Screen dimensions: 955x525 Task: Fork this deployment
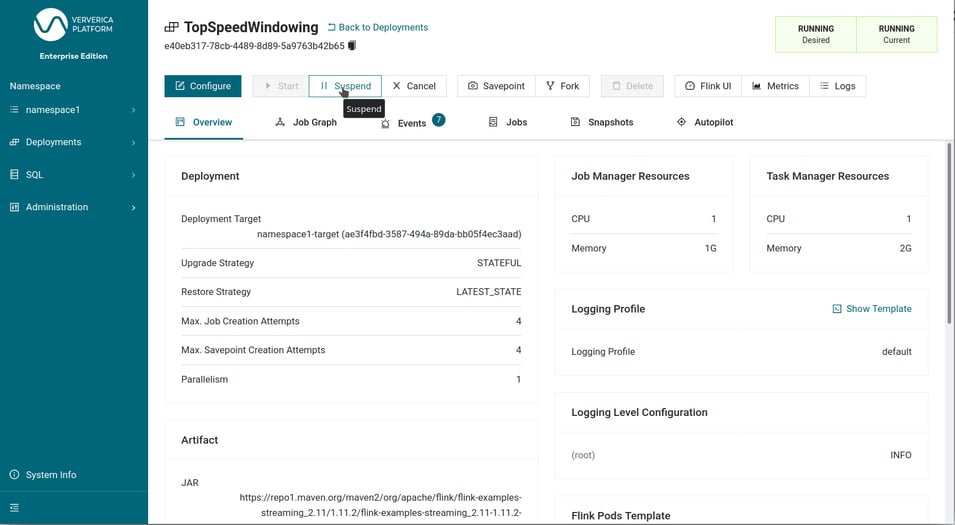pyautogui.click(x=562, y=86)
